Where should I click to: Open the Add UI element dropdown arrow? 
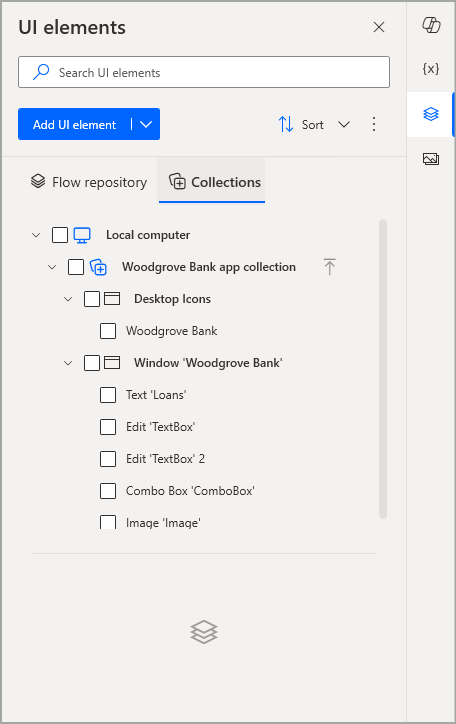[x=146, y=124]
